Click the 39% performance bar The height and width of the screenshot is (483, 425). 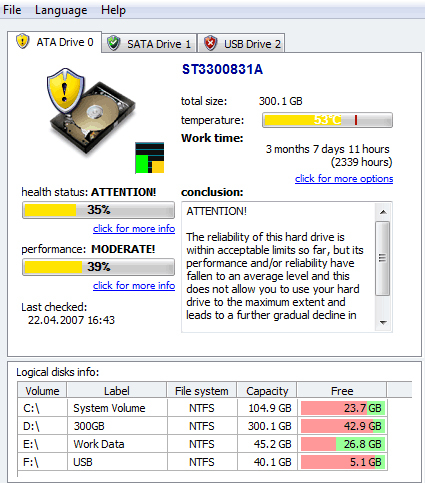[x=98, y=267]
